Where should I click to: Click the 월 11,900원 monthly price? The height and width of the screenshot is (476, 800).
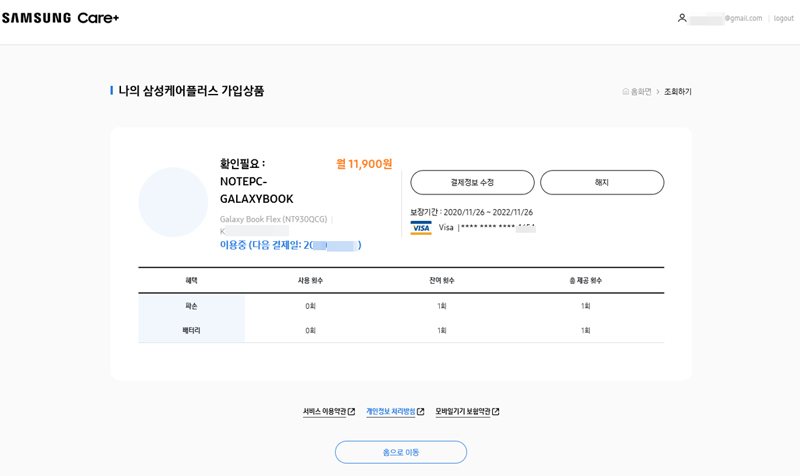364,164
